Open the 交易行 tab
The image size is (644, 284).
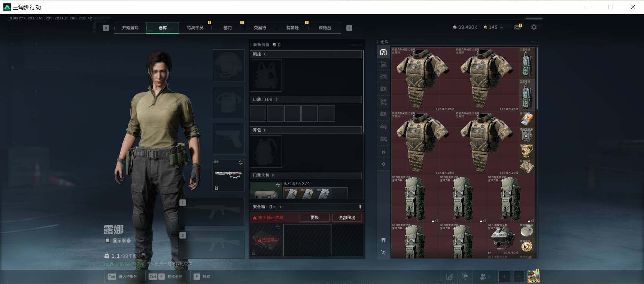260,28
